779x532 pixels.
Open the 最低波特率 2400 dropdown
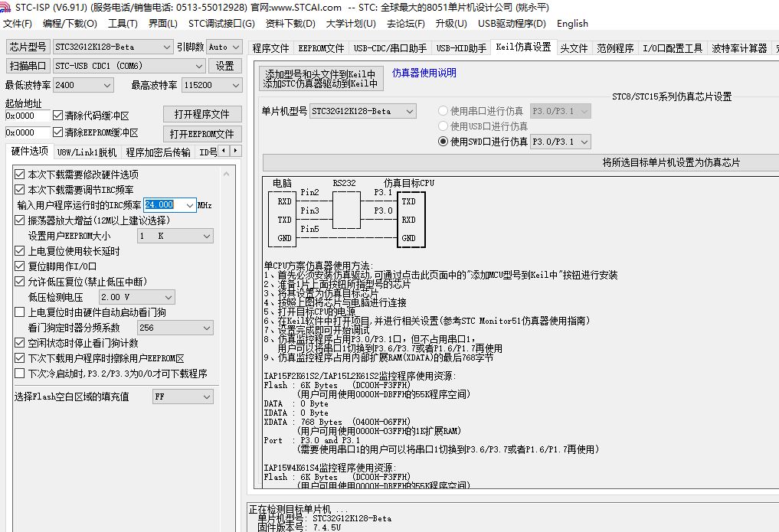coord(83,85)
